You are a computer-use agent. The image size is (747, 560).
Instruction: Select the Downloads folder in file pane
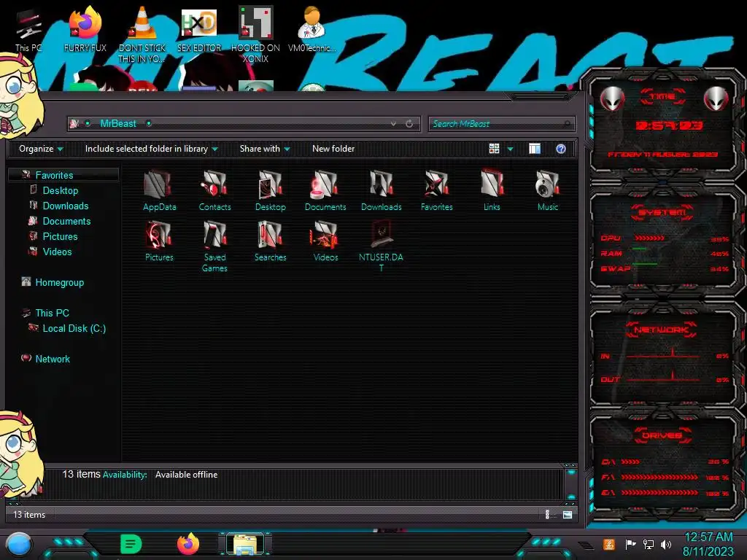tap(381, 190)
